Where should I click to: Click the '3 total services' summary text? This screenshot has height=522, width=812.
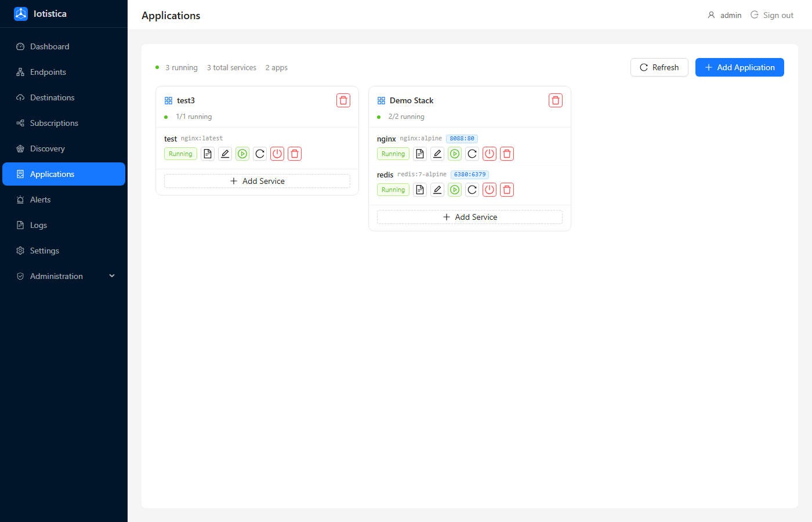[x=231, y=68]
